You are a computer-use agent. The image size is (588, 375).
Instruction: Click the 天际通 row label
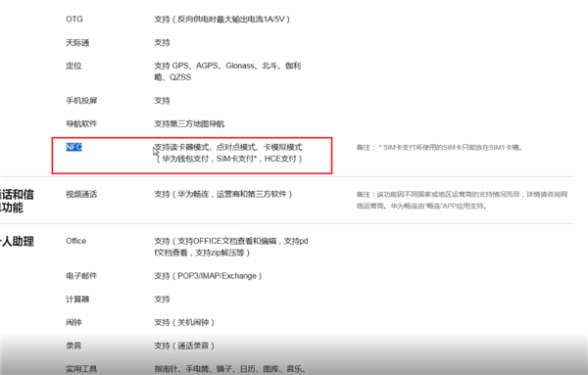(77, 43)
